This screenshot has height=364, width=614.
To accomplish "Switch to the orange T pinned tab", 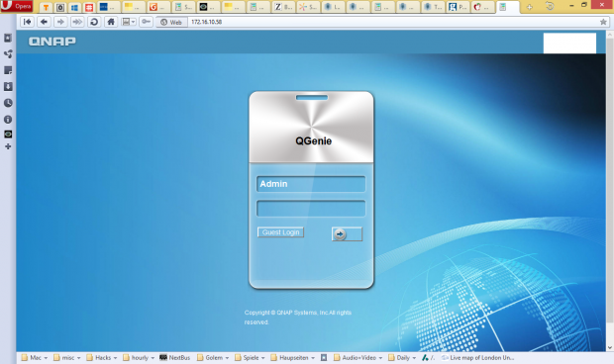I will pos(46,7).
